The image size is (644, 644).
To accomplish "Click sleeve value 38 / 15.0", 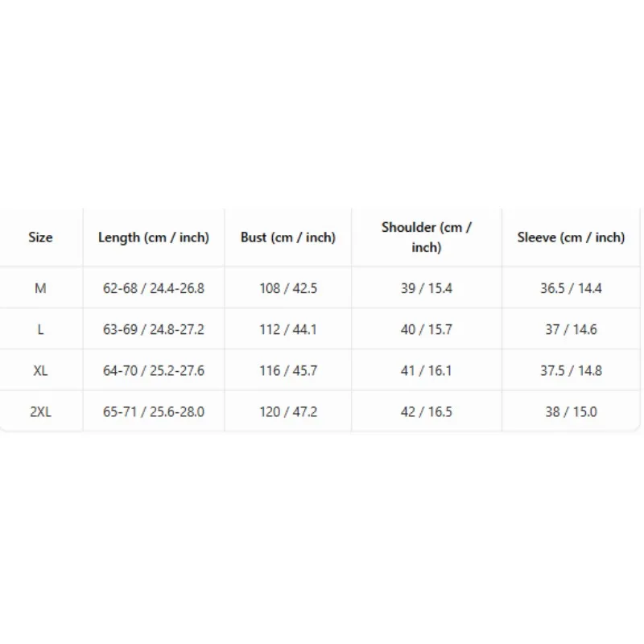I will point(571,411).
